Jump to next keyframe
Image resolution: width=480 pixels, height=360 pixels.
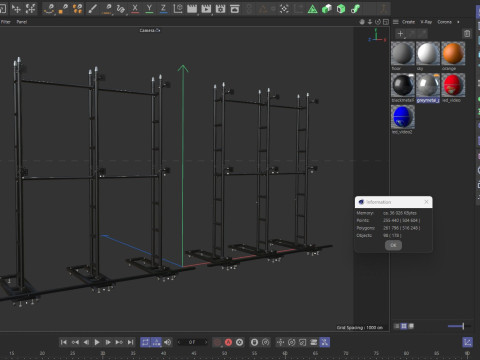click(x=119, y=342)
